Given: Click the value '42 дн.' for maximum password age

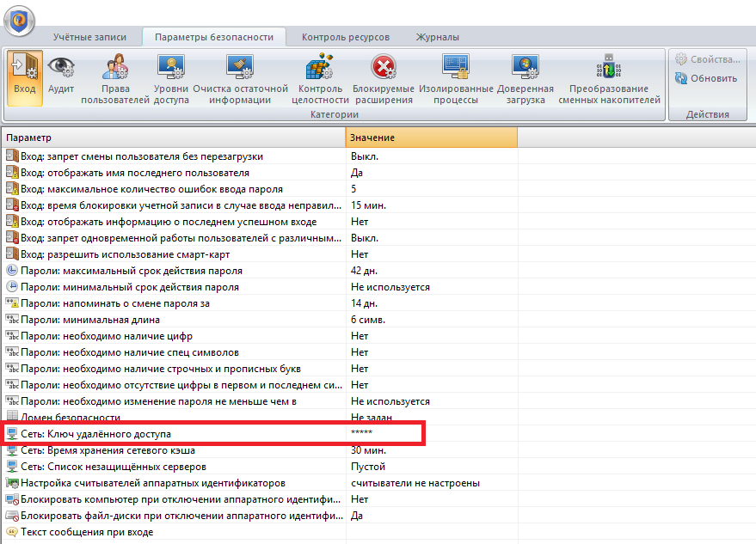Looking at the screenshot, I should 364,271.
